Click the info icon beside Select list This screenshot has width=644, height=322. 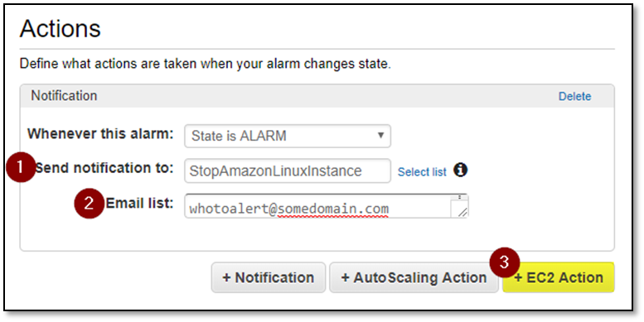click(460, 170)
